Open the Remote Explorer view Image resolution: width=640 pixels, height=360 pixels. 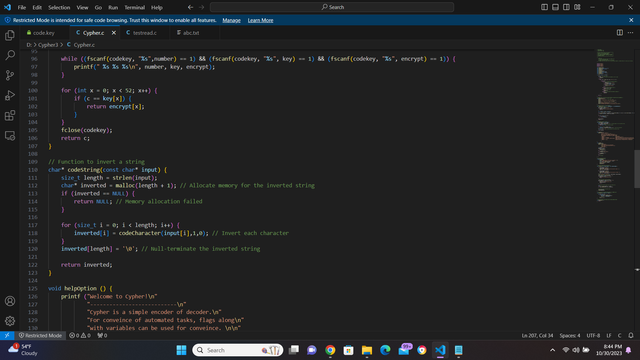point(10,136)
